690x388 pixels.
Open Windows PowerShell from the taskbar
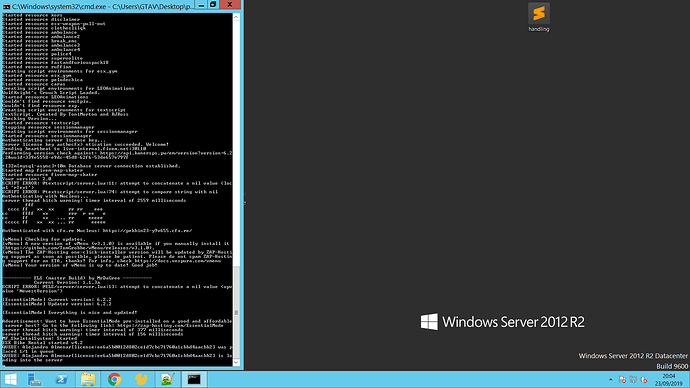(61, 379)
